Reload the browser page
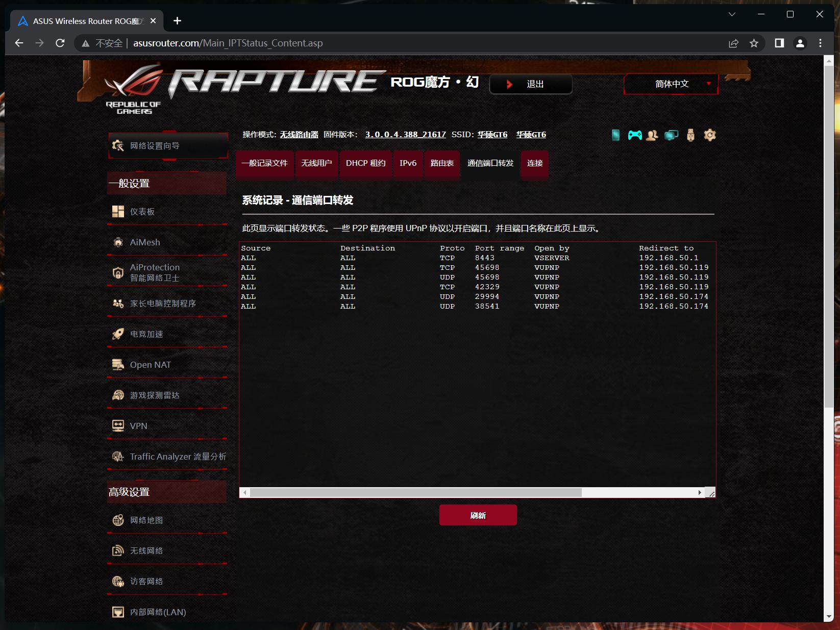 [60, 43]
